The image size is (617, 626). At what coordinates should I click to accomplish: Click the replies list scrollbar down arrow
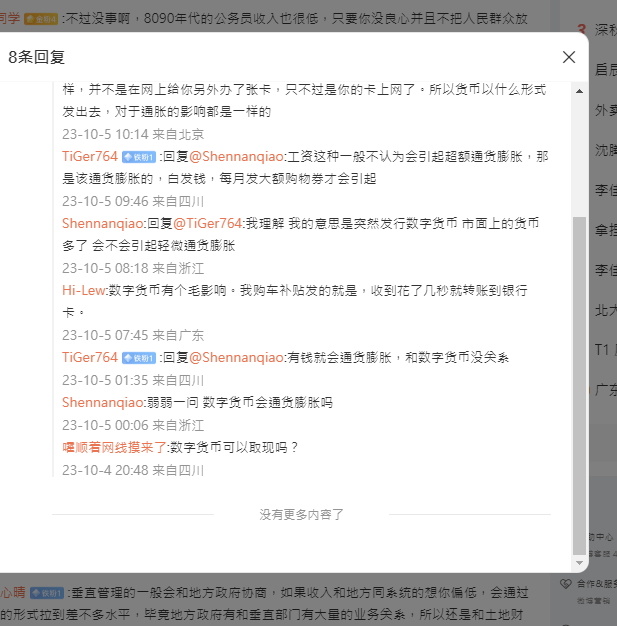[x=579, y=563]
